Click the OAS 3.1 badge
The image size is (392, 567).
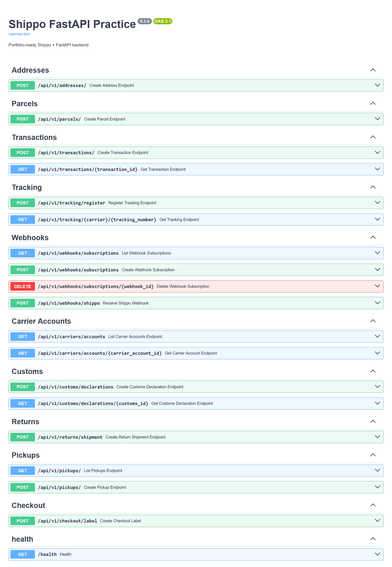click(x=163, y=21)
